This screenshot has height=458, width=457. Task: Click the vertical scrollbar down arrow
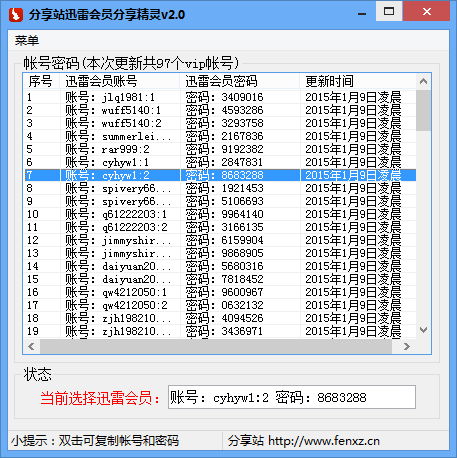(423, 330)
